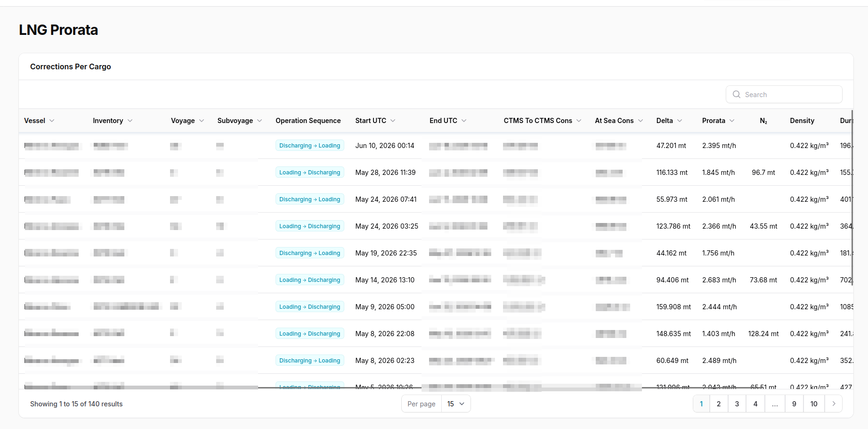Click next page arrow in pagination
The width and height of the screenshot is (868, 429).
[834, 404]
